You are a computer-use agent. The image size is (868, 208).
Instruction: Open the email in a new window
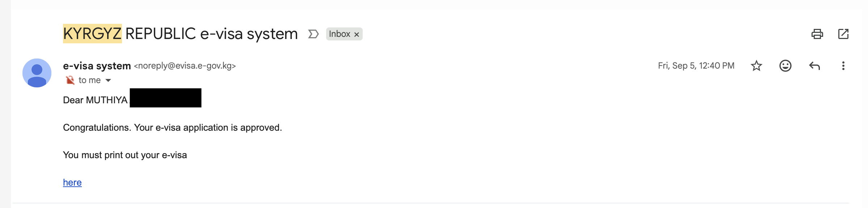point(843,34)
